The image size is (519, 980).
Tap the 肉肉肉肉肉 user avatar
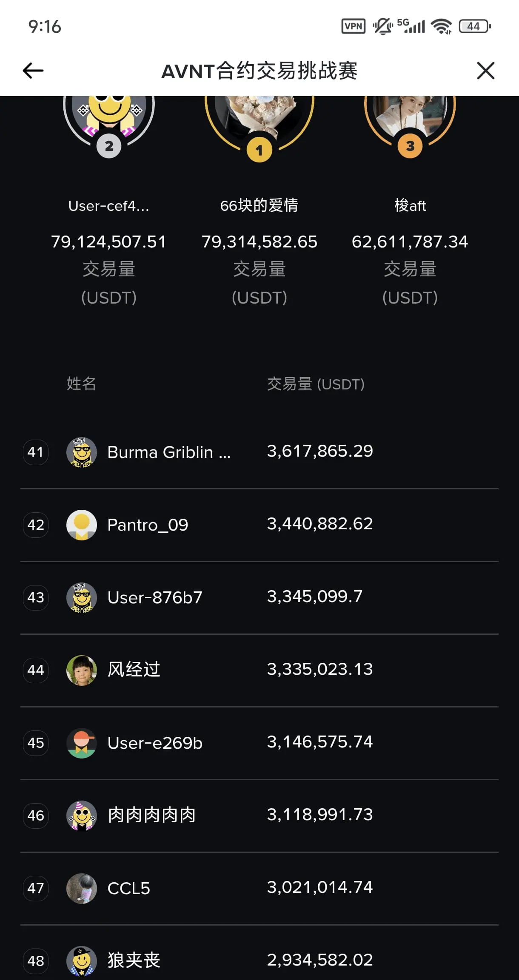[82, 816]
